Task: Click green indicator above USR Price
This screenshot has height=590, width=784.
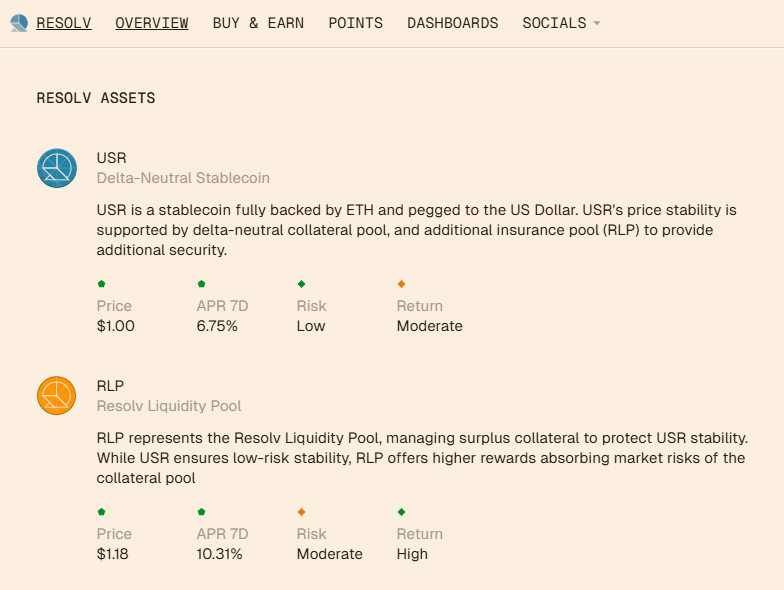Action: point(101,284)
